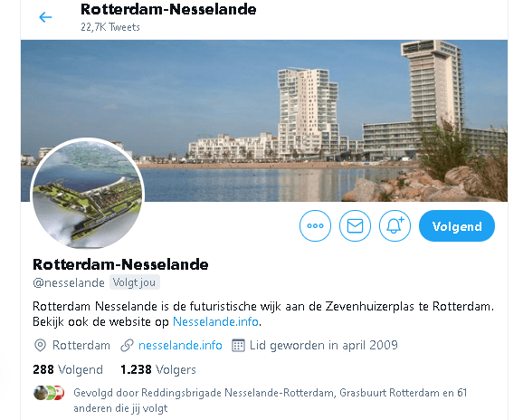Click the @nesselande handle
Viewport: 523px width, 420px height.
69,283
